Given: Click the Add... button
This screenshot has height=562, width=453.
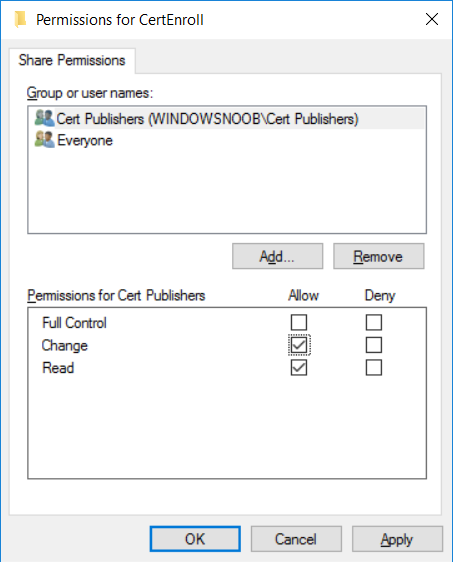Looking at the screenshot, I should pos(277,256).
